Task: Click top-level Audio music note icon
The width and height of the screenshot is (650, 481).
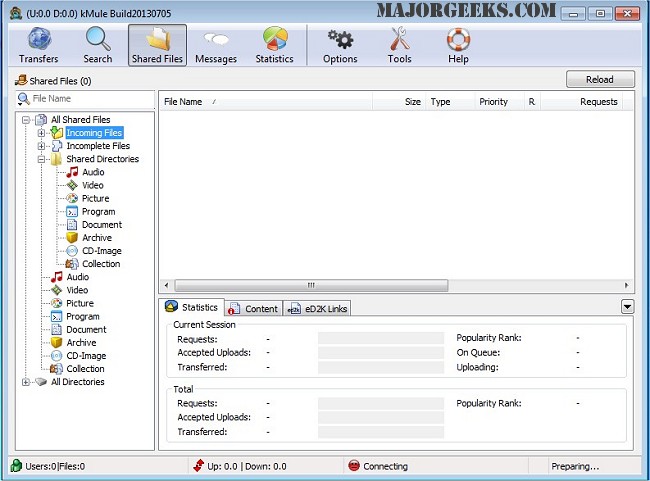Action: pyautogui.click(x=57, y=277)
